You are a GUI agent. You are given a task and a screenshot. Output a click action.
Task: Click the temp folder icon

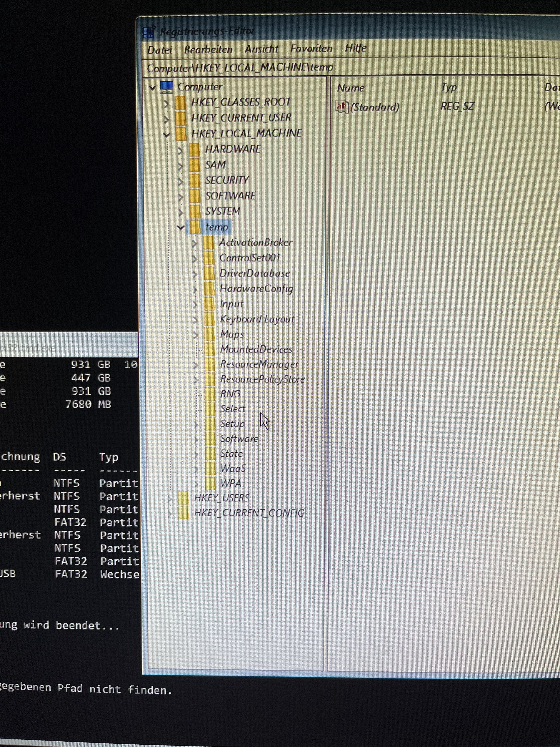click(x=195, y=227)
